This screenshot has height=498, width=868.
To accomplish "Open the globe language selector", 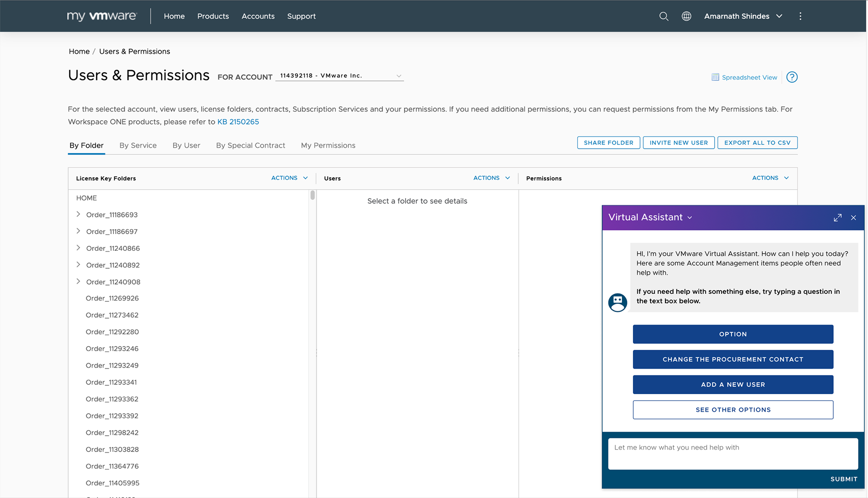I will 686,16.
